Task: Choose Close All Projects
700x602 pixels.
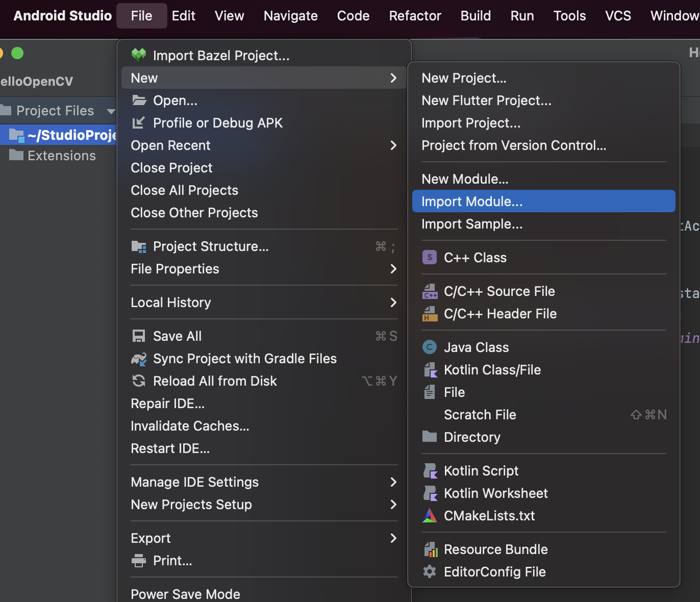Action: (x=264, y=190)
